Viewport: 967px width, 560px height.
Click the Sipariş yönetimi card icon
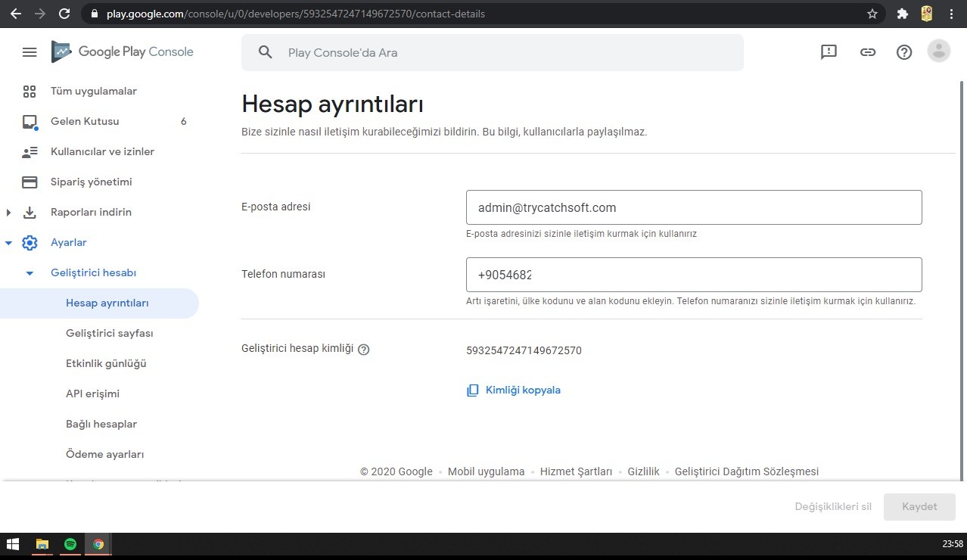click(30, 182)
